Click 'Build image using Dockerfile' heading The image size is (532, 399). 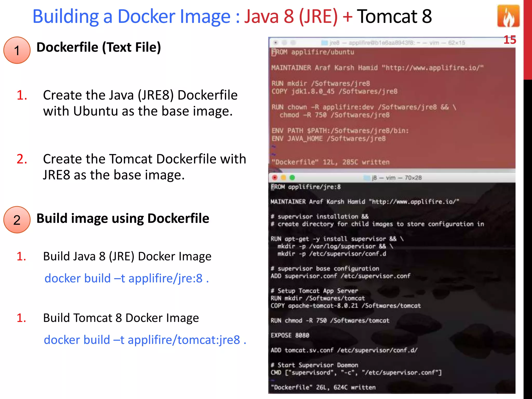123,218
